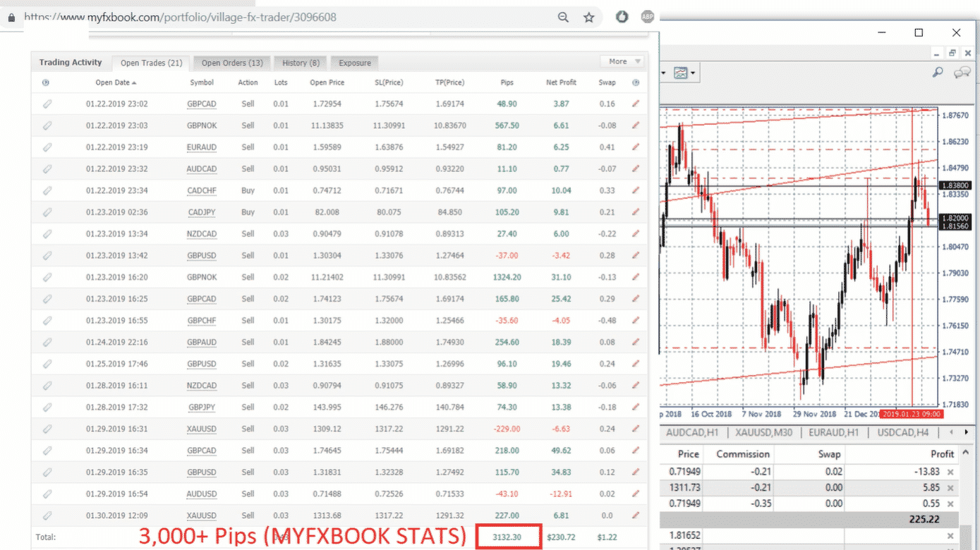Viewport: 980px width, 550px height.
Task: Open the GBPCHF symbol link
Action: click(x=202, y=320)
